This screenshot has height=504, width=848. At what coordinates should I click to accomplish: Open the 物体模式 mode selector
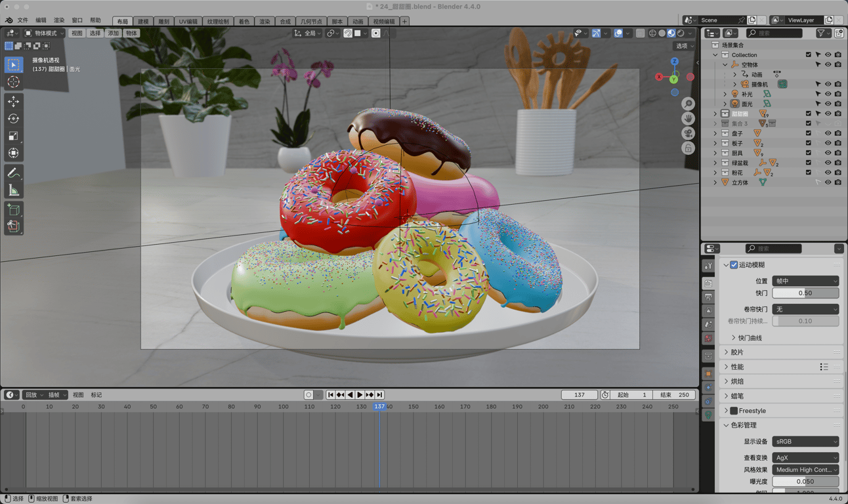tap(45, 33)
